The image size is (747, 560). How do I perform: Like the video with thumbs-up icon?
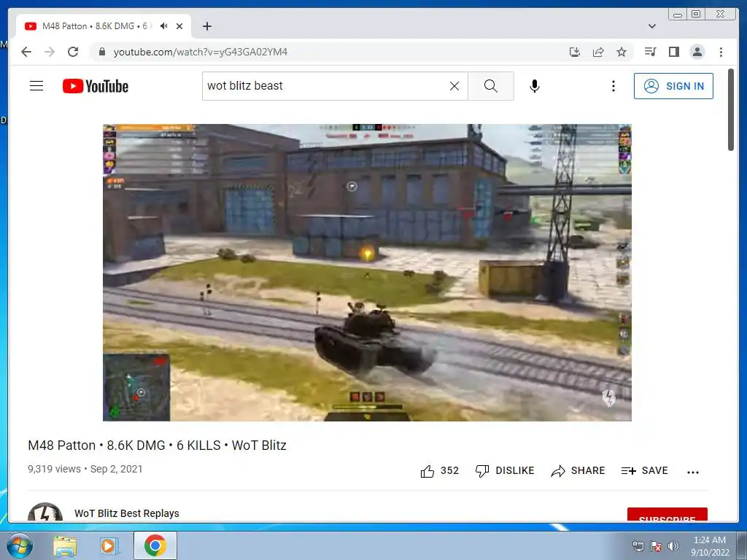(427, 471)
